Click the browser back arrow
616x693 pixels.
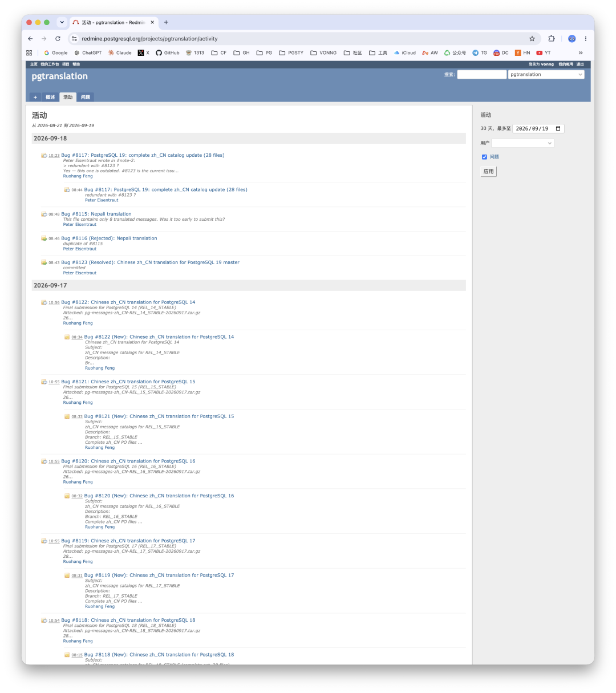pos(30,39)
